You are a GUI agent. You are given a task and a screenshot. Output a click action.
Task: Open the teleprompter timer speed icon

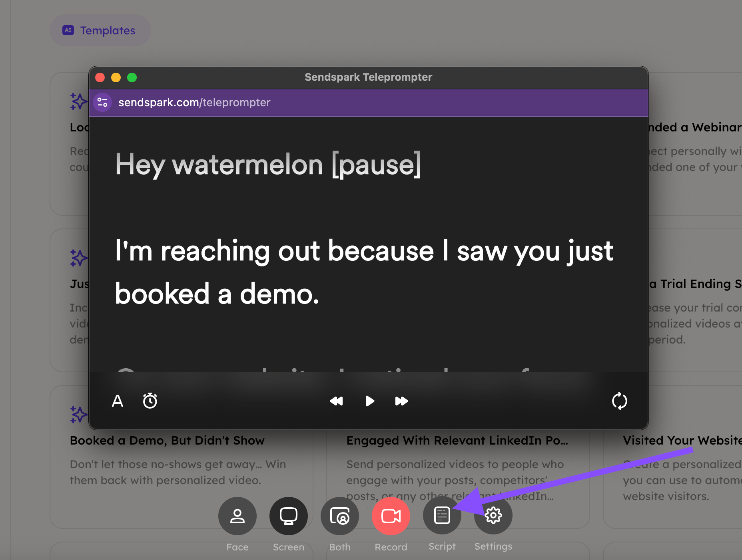click(150, 401)
